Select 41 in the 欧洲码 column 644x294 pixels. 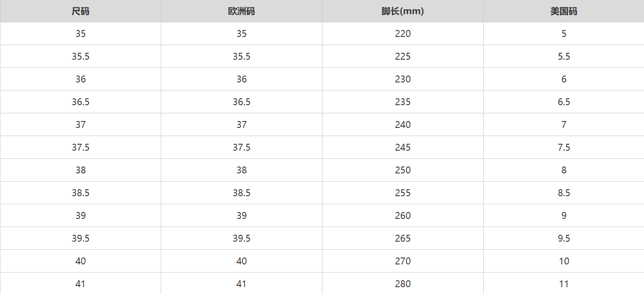[242, 284]
